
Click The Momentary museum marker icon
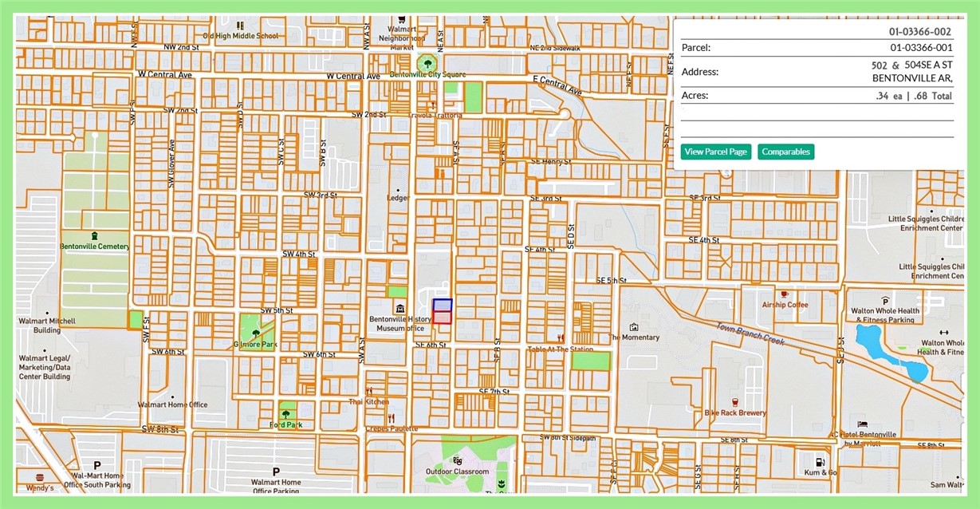[x=634, y=326]
